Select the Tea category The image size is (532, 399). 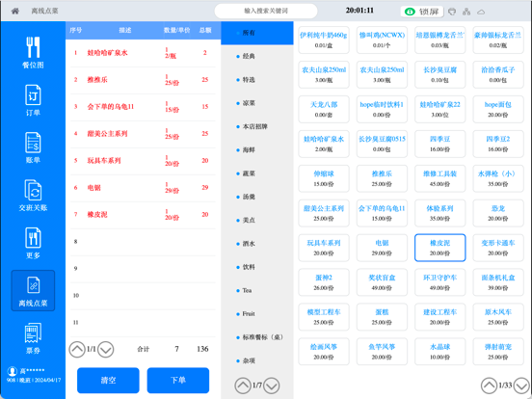pos(257,290)
